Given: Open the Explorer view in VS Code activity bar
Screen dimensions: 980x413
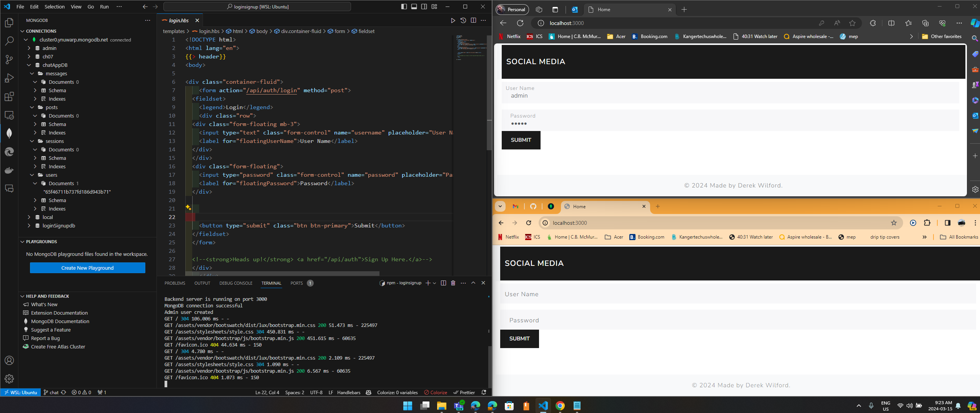Looking at the screenshot, I should tap(9, 23).
